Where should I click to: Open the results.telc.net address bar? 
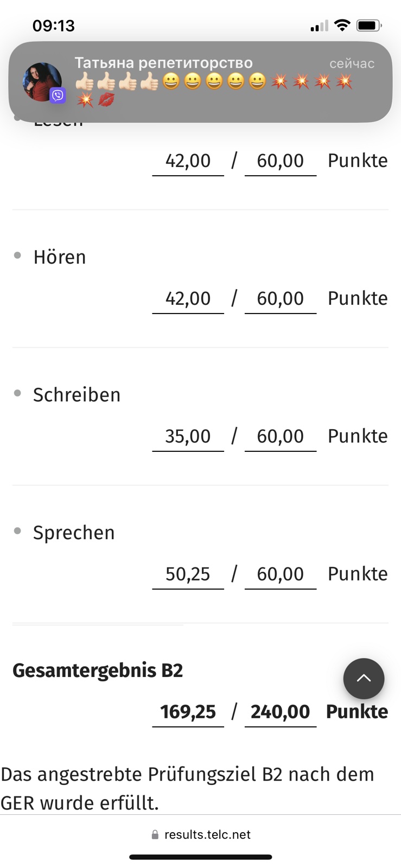(201, 834)
